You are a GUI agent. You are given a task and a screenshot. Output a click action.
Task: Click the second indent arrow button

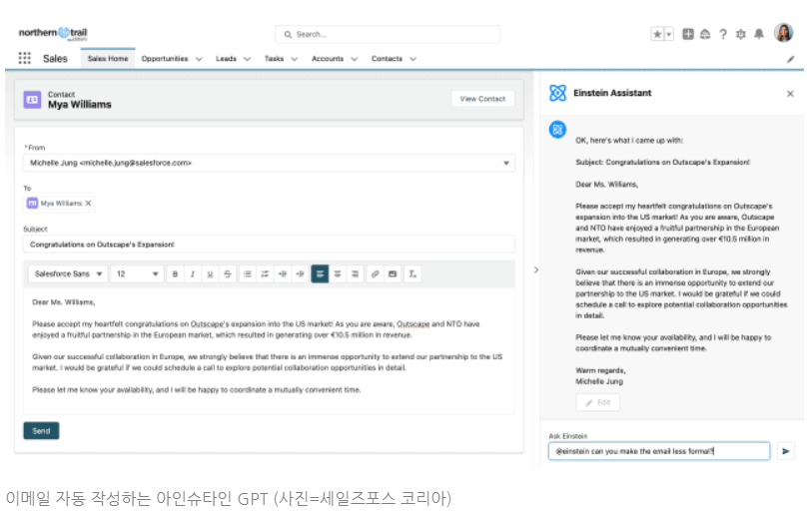301,273
